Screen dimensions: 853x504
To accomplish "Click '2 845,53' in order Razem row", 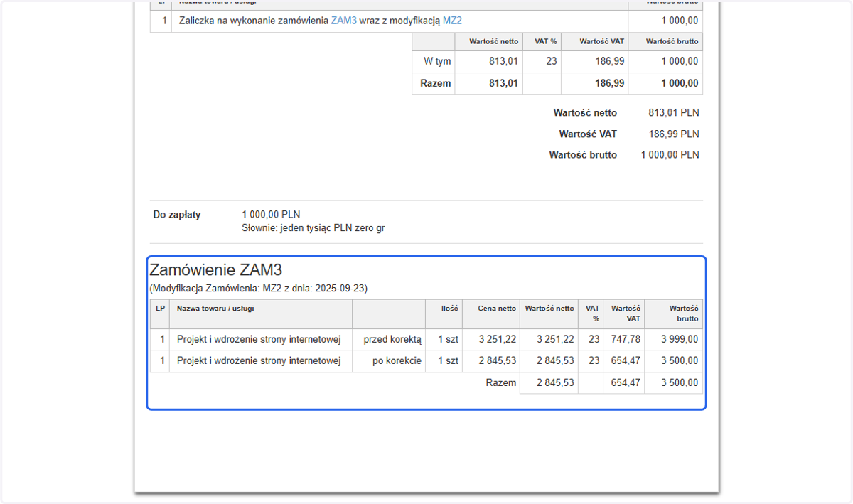I will click(x=555, y=382).
